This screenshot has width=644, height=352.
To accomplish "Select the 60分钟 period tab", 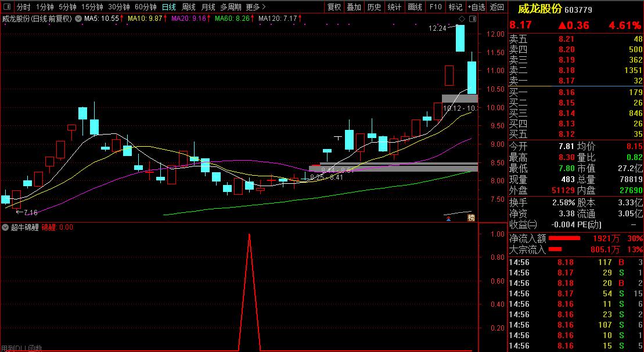I will 145,7.
